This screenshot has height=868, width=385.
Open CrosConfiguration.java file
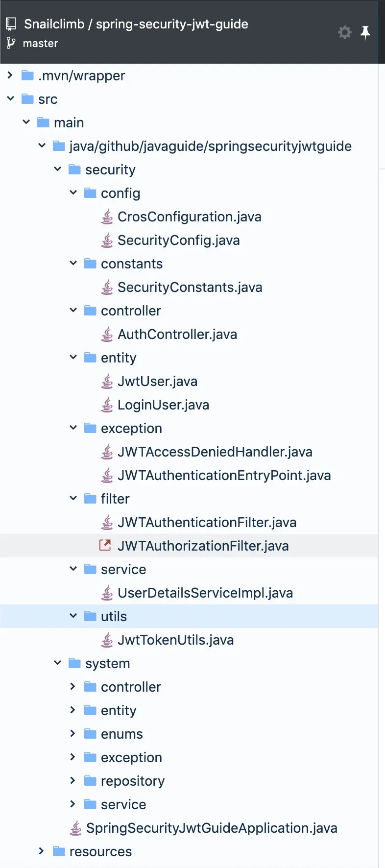[x=189, y=217]
